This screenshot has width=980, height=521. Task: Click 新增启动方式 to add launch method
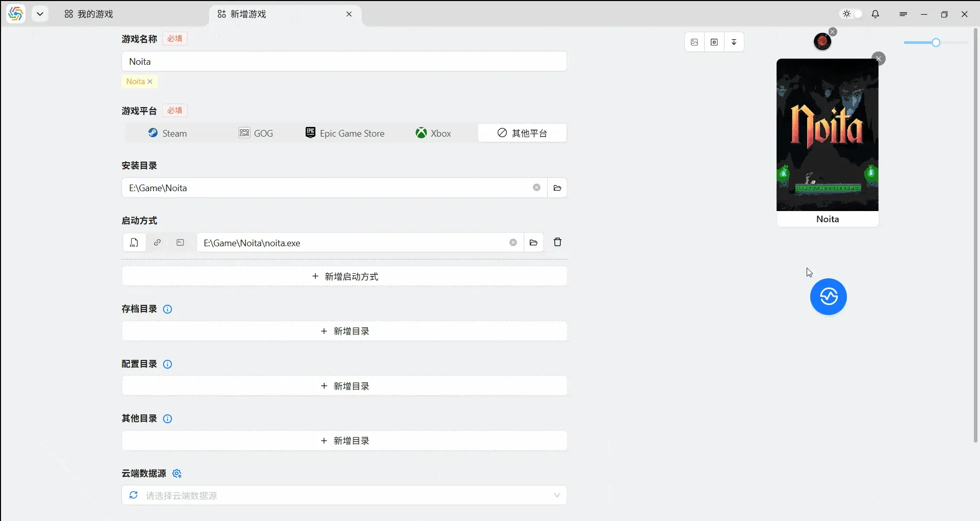coord(345,277)
